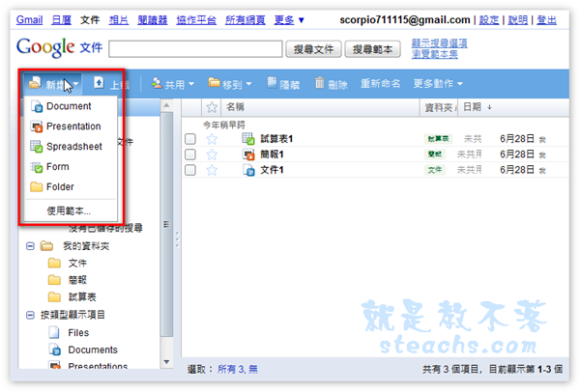Choose Spreadsheet from the New menu

coord(74,147)
